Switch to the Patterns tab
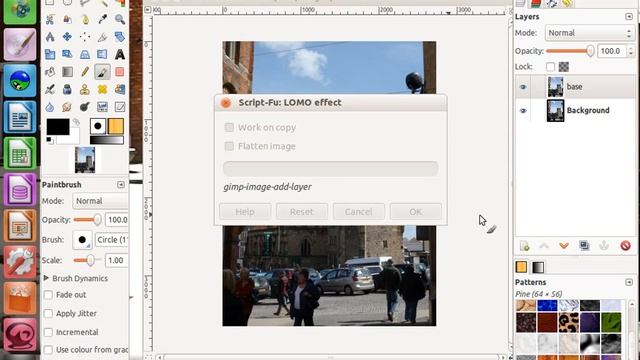 click(x=521, y=267)
